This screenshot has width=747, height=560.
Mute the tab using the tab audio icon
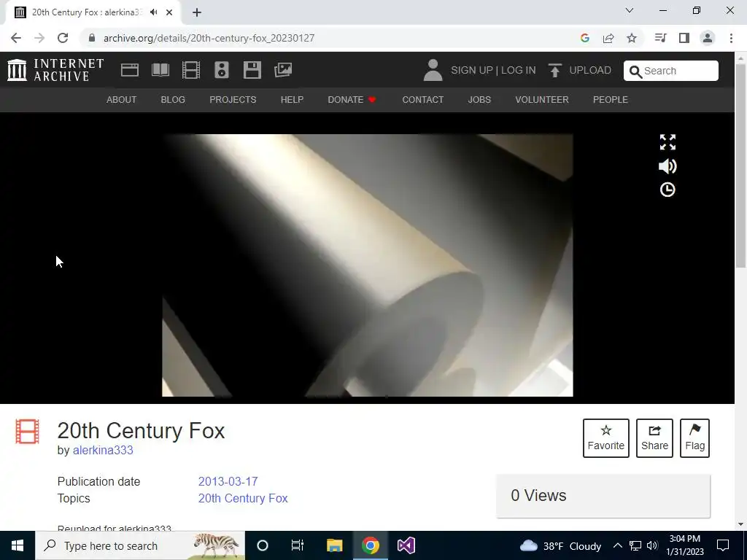[x=153, y=12]
